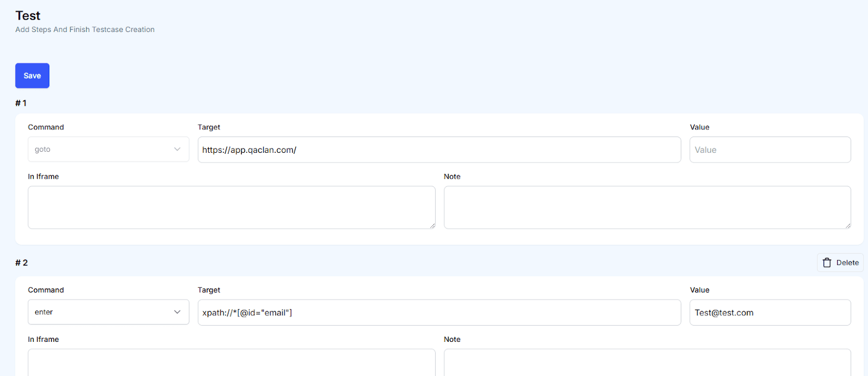Delete step #2
This screenshot has height=376, width=868.
coord(840,263)
